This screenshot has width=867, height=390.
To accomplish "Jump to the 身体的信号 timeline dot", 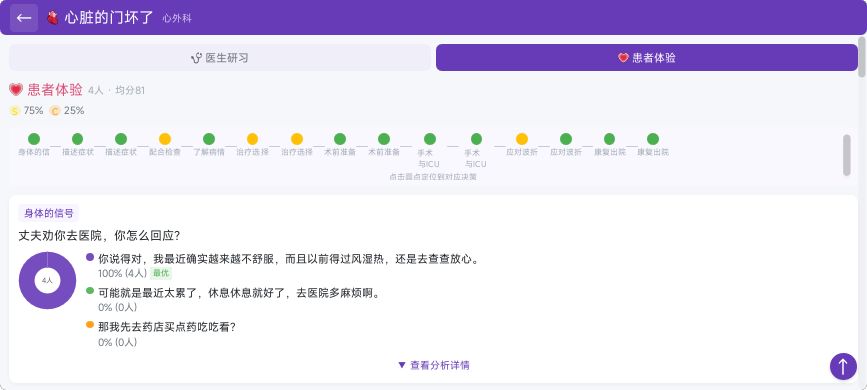I will coord(34,139).
